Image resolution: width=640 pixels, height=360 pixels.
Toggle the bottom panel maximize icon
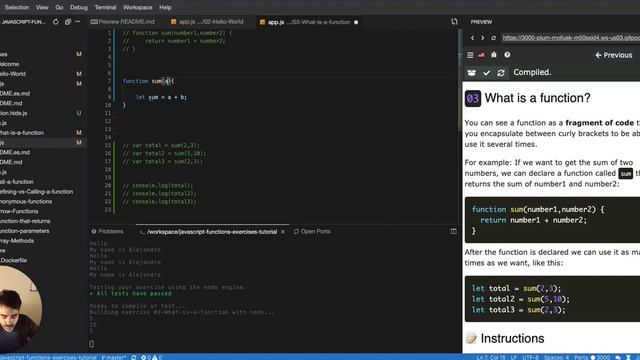coord(453,231)
